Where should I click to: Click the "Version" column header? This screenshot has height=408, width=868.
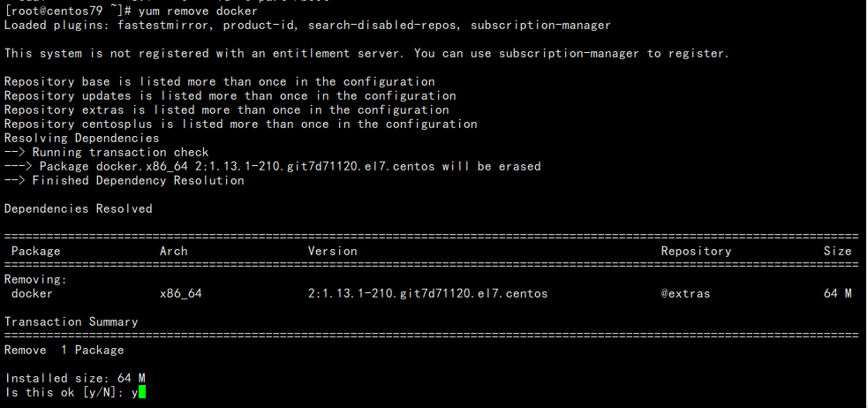[x=332, y=251]
